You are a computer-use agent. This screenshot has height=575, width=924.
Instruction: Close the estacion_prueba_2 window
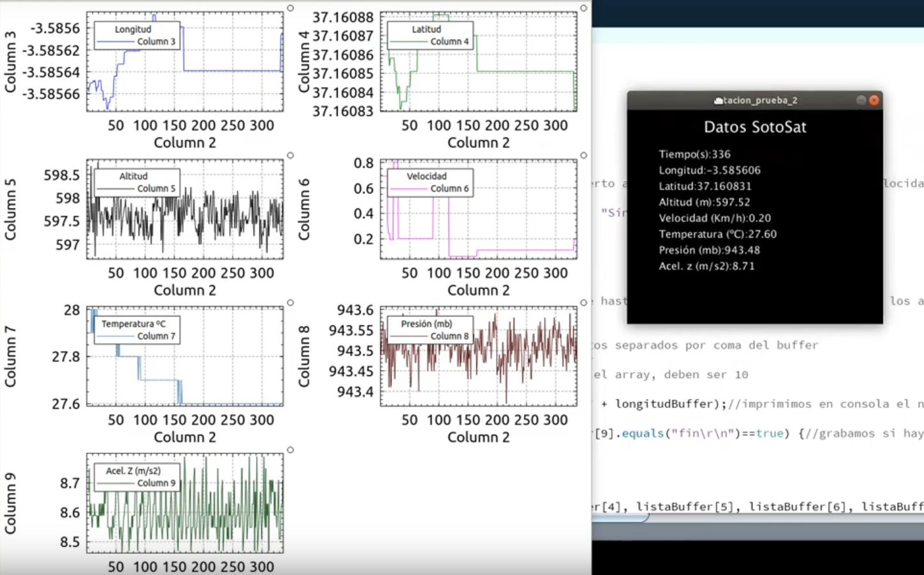click(874, 100)
